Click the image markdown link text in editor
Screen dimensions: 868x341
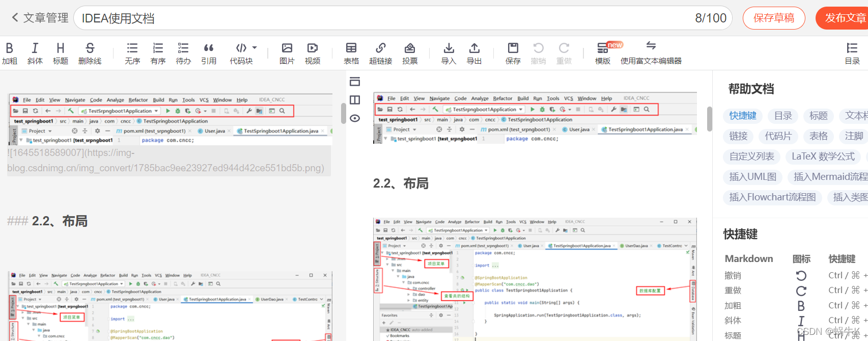(x=166, y=160)
